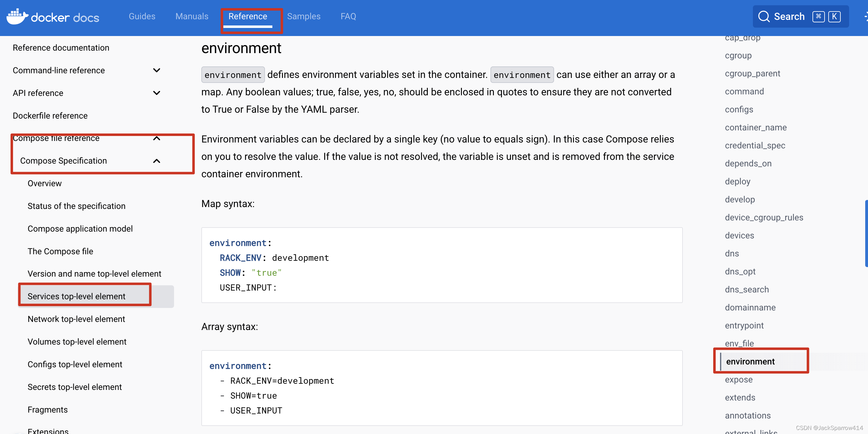Select the Guides menu item
Viewport: 868px width, 434px height.
click(142, 16)
